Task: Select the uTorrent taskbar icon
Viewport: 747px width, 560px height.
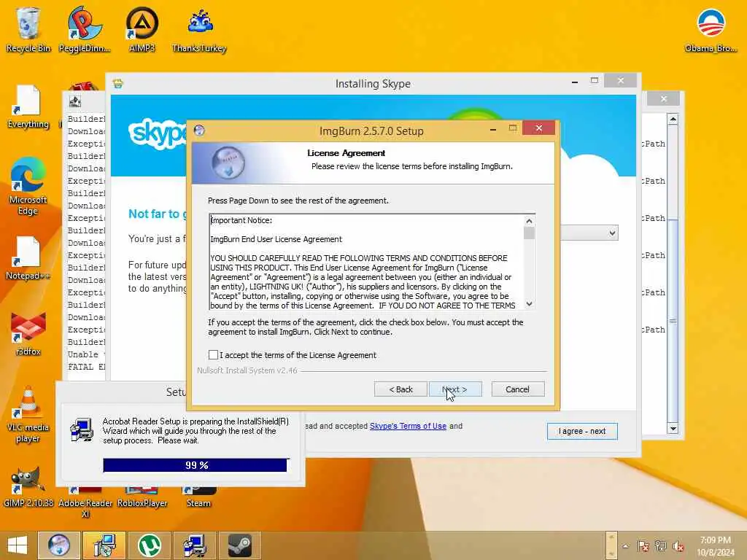Action: coord(150,545)
